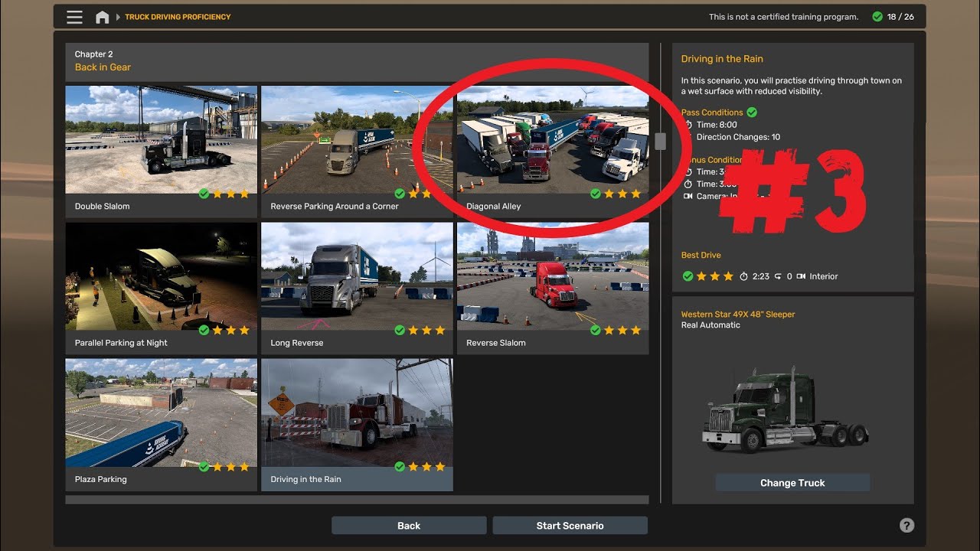
Task: Click the 18 / 26 progress checkmark icon
Action: (x=877, y=17)
